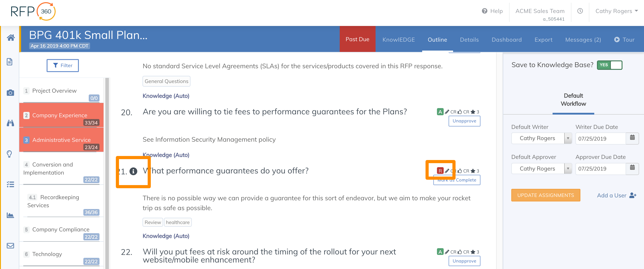Open the KnowlEDGE tab
This screenshot has height=269, width=644.
[398, 40]
